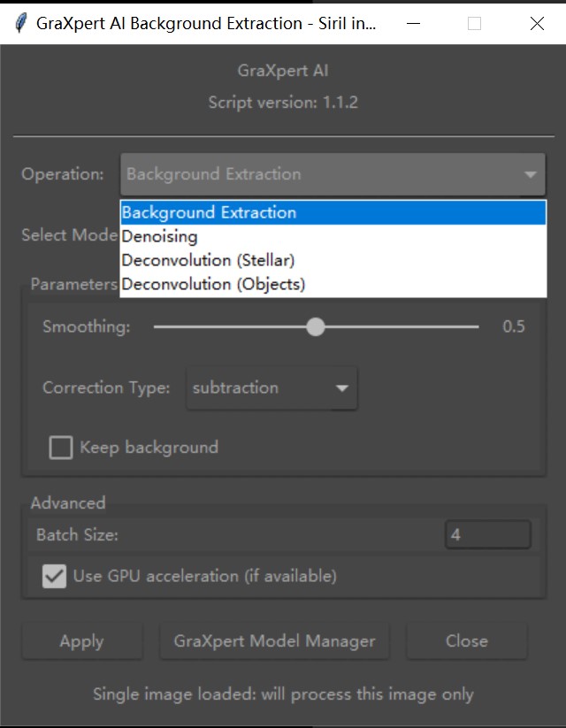
Task: Click the subtraction dropdown arrow
Action: tap(342, 388)
